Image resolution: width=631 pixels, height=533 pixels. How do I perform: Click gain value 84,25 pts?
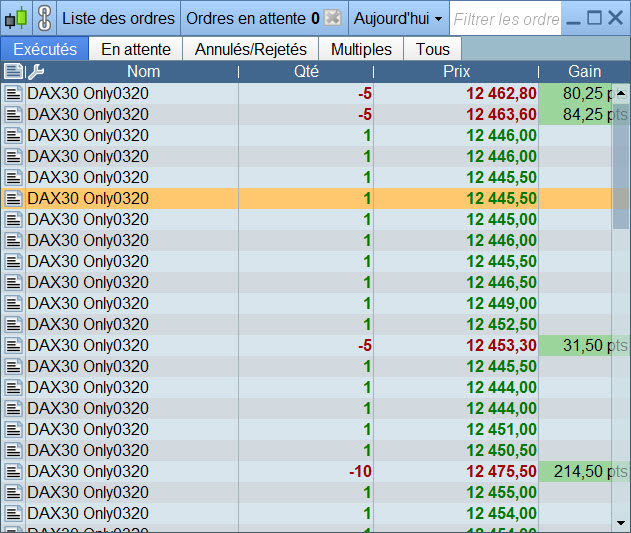595,114
